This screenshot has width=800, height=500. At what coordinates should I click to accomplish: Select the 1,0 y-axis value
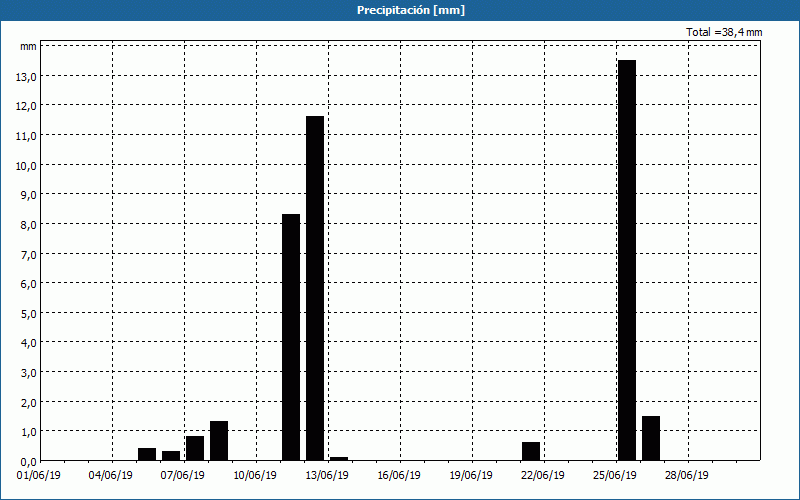point(28,432)
